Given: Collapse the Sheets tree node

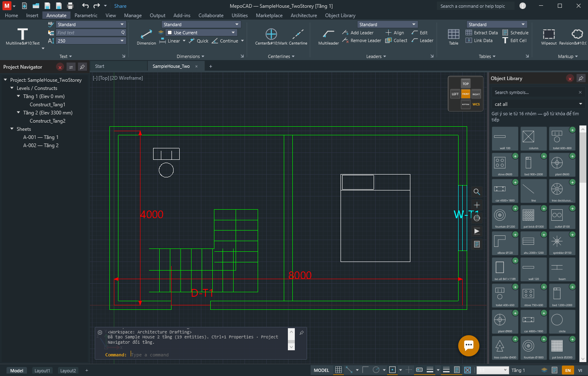Looking at the screenshot, I should click(x=12, y=129).
